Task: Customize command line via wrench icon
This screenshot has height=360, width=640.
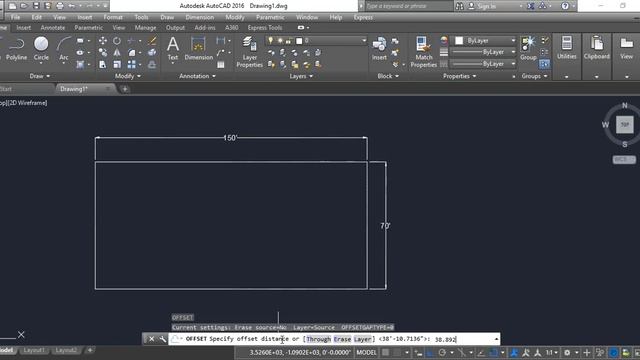Action: 162,339
